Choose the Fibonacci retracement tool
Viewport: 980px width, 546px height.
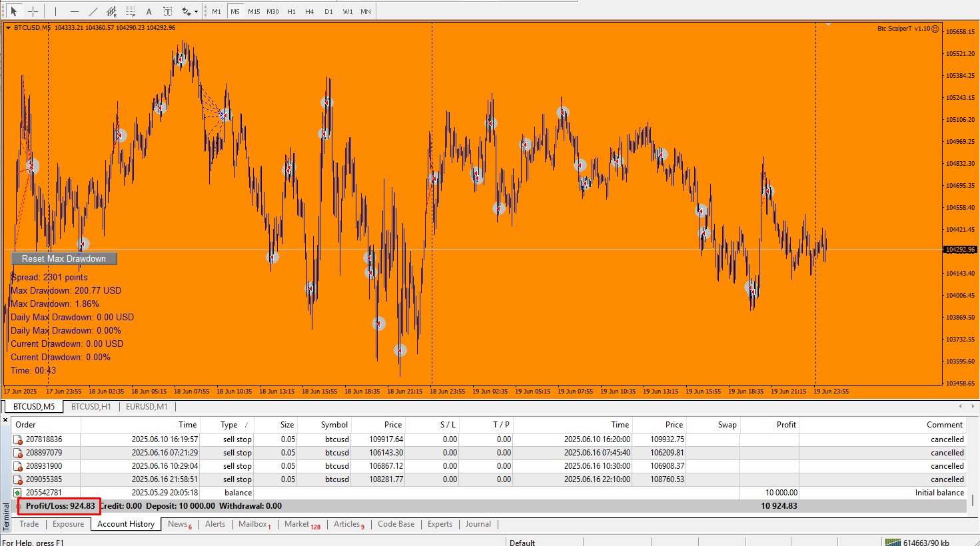131,11
